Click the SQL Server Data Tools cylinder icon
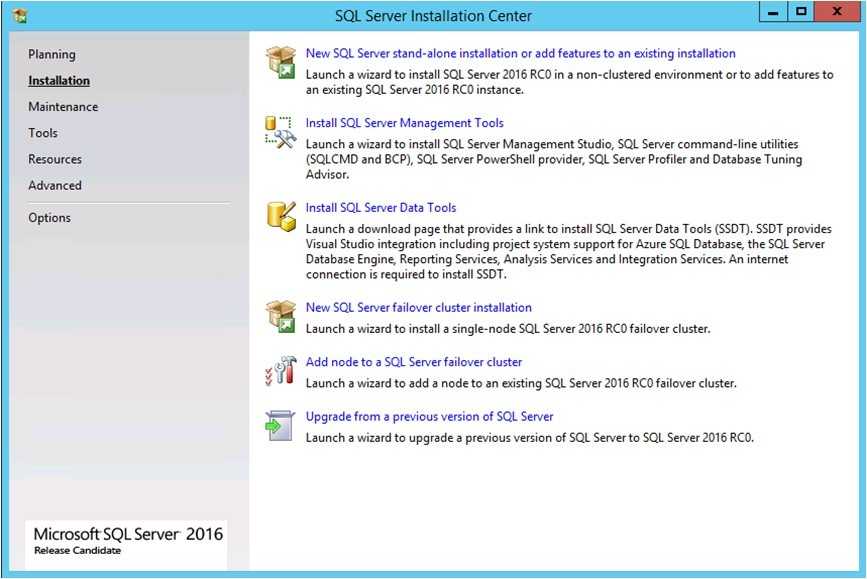 (x=281, y=216)
